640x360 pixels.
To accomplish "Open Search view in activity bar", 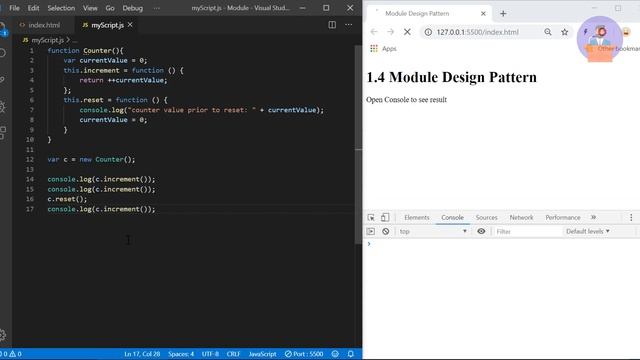I will [x=2, y=53].
